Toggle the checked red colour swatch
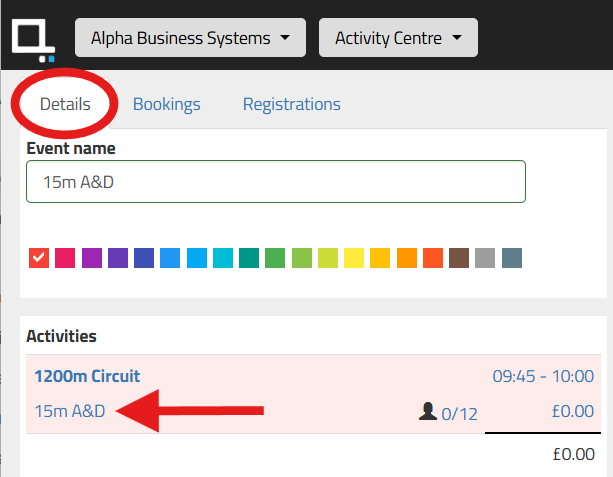This screenshot has width=613, height=477. [x=39, y=258]
